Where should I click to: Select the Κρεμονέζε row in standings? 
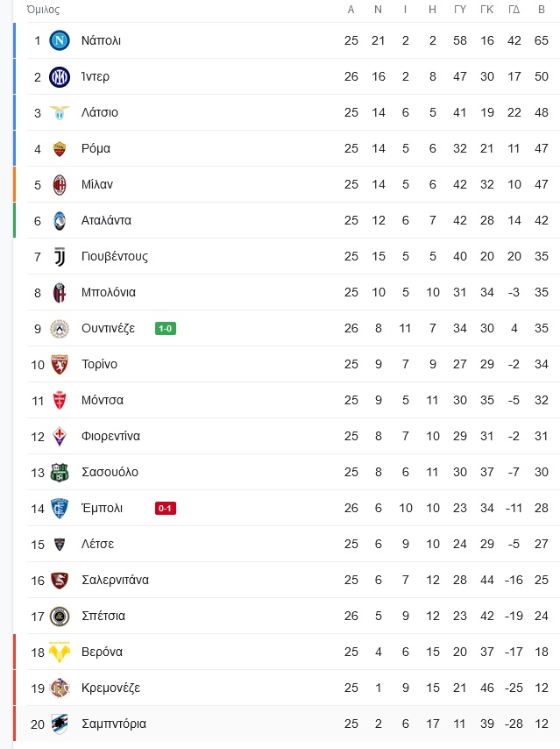tap(287, 688)
